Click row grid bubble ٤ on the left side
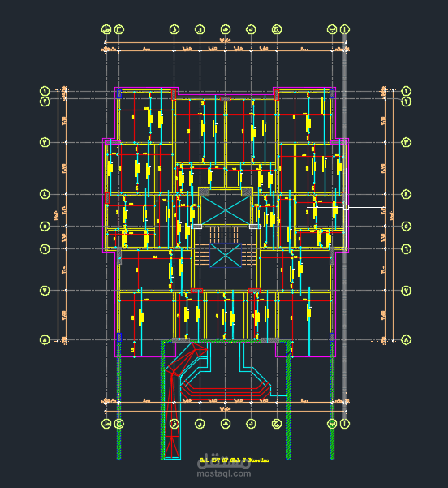The image size is (448, 488). coord(45,195)
